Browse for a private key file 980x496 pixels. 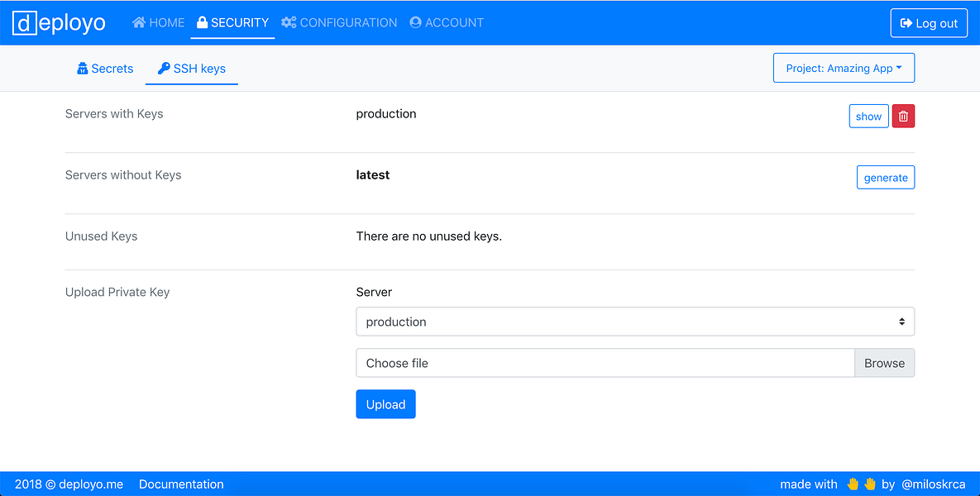pyautogui.click(x=884, y=363)
